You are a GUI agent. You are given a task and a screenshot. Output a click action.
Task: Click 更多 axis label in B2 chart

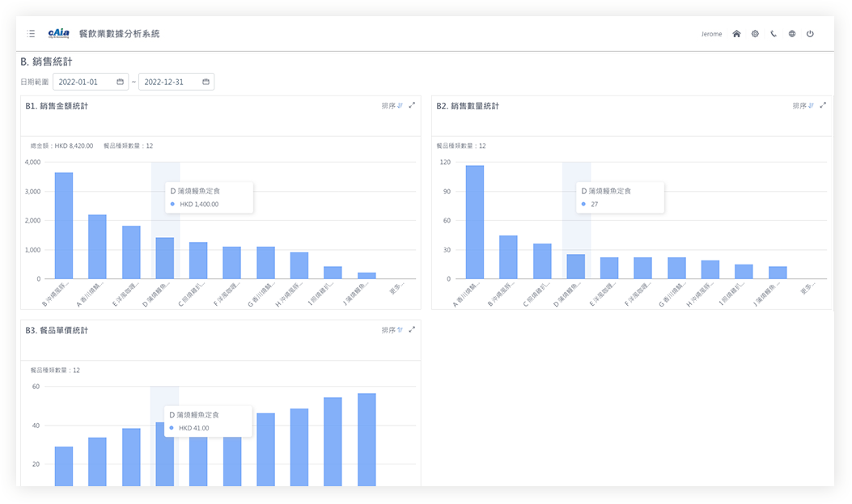coord(807,289)
